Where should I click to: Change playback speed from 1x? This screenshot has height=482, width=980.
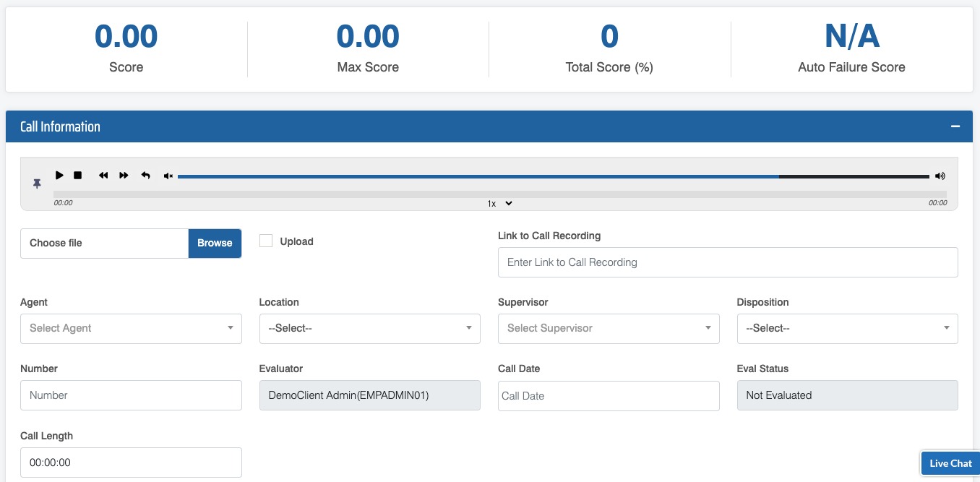(x=499, y=204)
